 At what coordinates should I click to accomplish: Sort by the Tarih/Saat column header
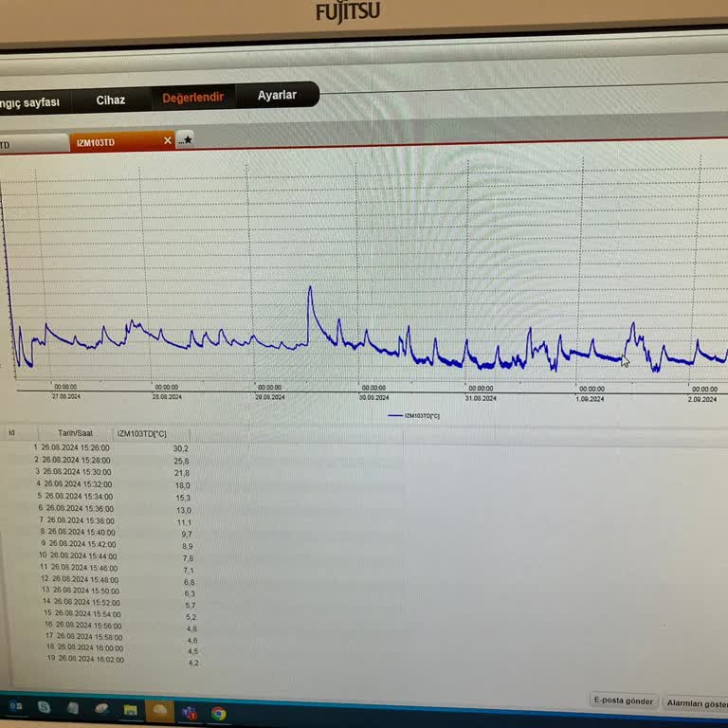(x=75, y=433)
